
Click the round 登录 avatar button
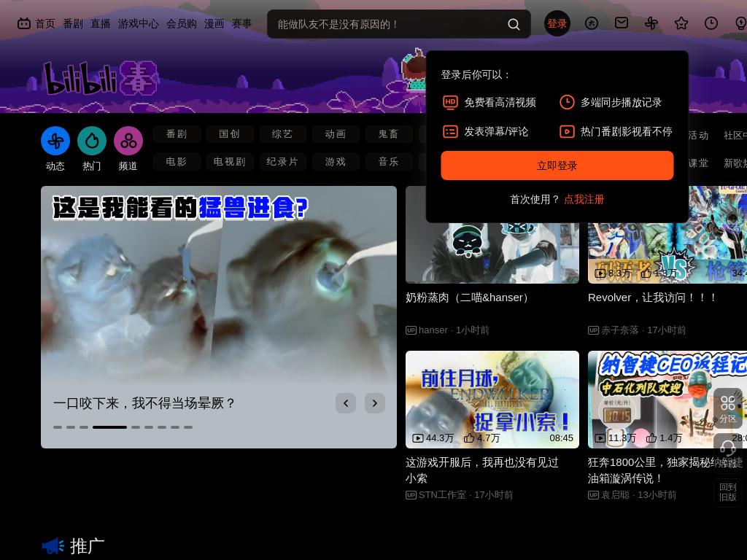(557, 23)
